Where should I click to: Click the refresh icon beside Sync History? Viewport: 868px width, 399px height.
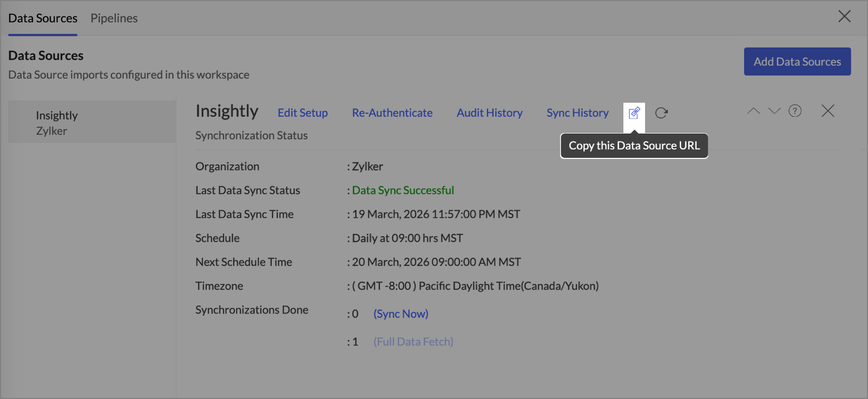pyautogui.click(x=661, y=113)
